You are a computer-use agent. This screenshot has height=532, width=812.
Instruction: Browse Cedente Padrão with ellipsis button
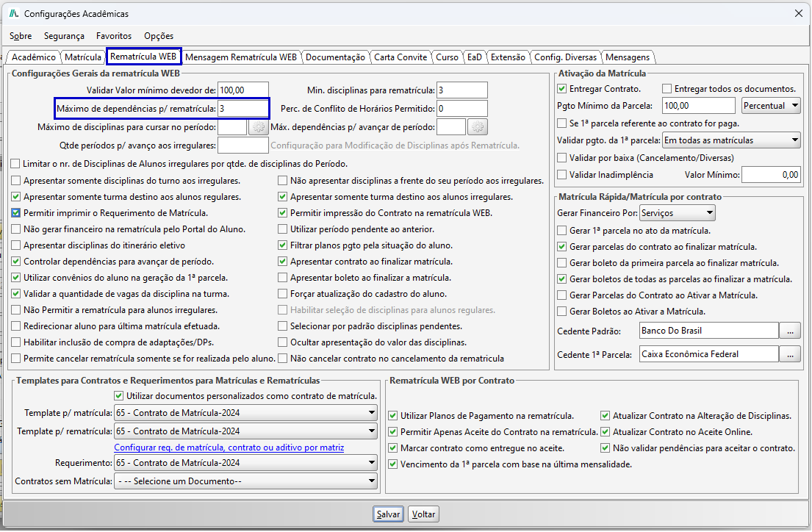tap(790, 331)
